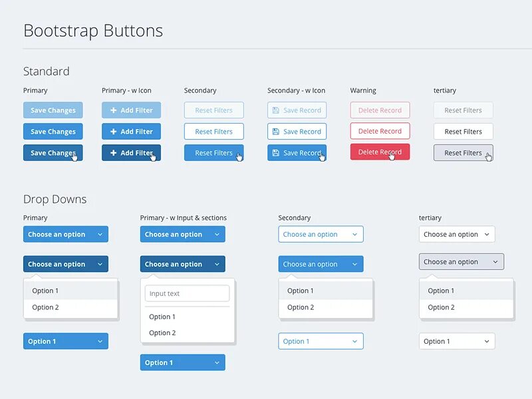The height and width of the screenshot is (399, 532).
Task: Click the Warning column label
Action: pos(363,90)
